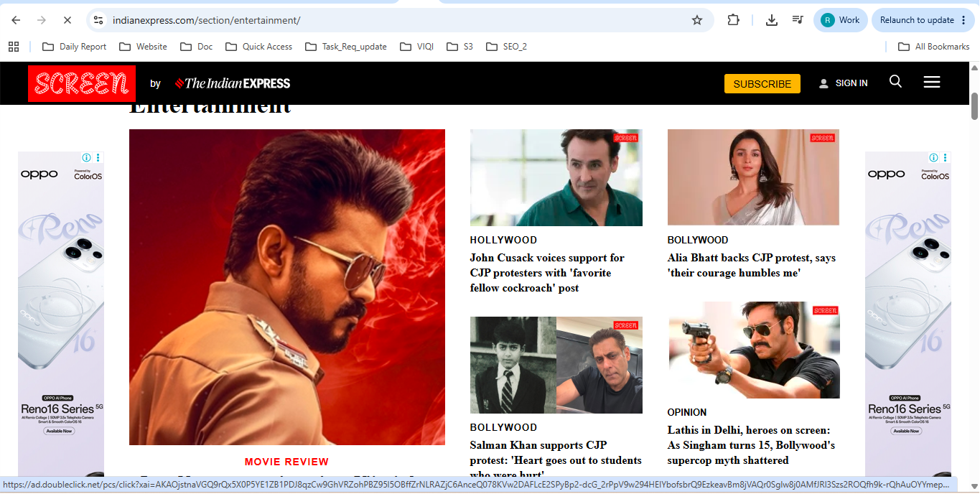Image resolution: width=980 pixels, height=494 pixels.
Task: Open the media control icon
Action: click(x=797, y=20)
